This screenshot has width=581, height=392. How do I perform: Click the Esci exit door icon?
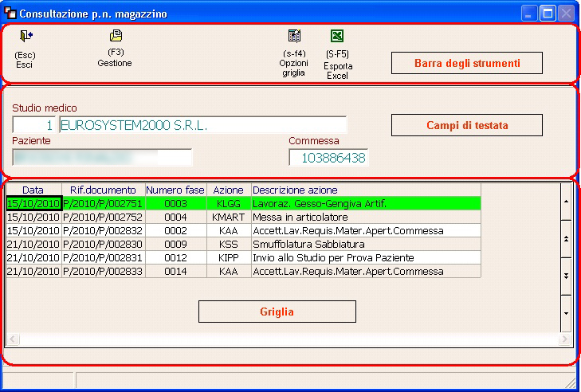pos(26,36)
